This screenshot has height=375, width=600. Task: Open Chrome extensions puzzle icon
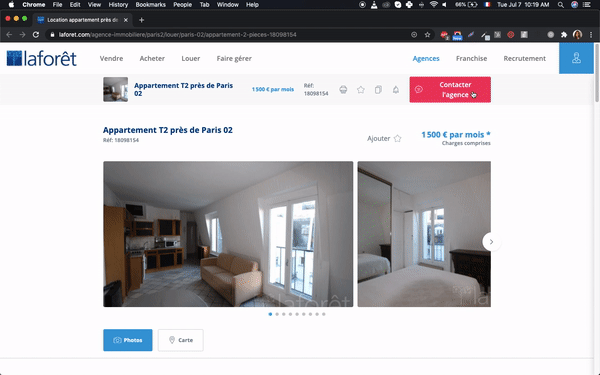click(x=564, y=34)
